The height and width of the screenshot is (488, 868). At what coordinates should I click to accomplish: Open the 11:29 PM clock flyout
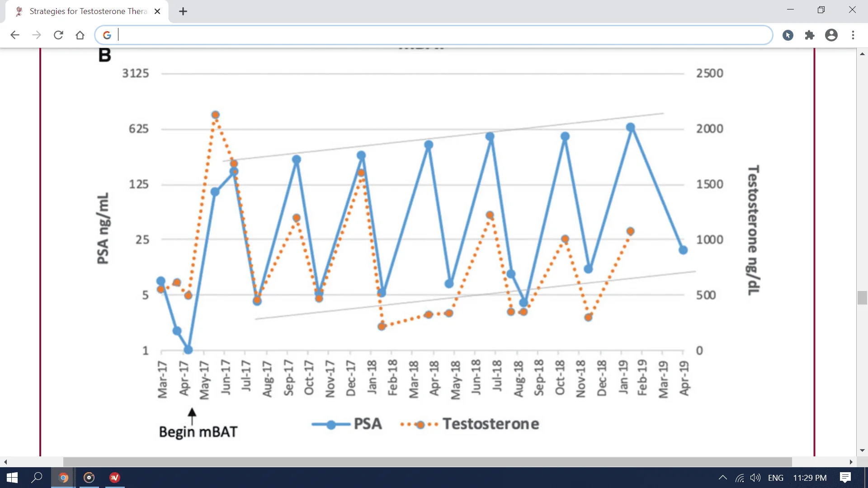810,478
